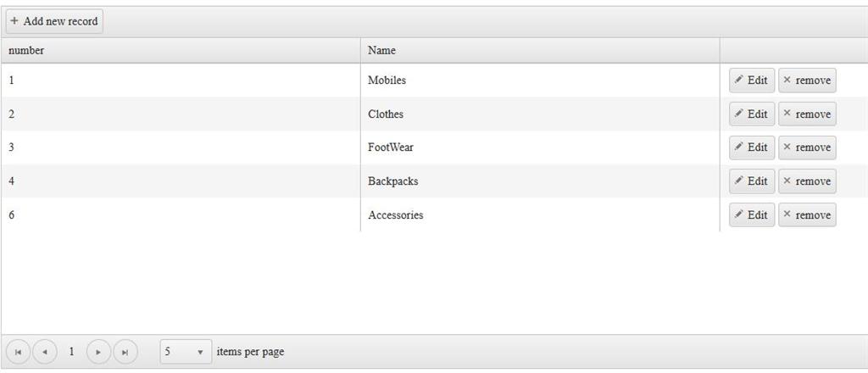Image resolution: width=868 pixels, height=373 pixels.
Task: Edit the Accessories record
Action: (x=751, y=215)
